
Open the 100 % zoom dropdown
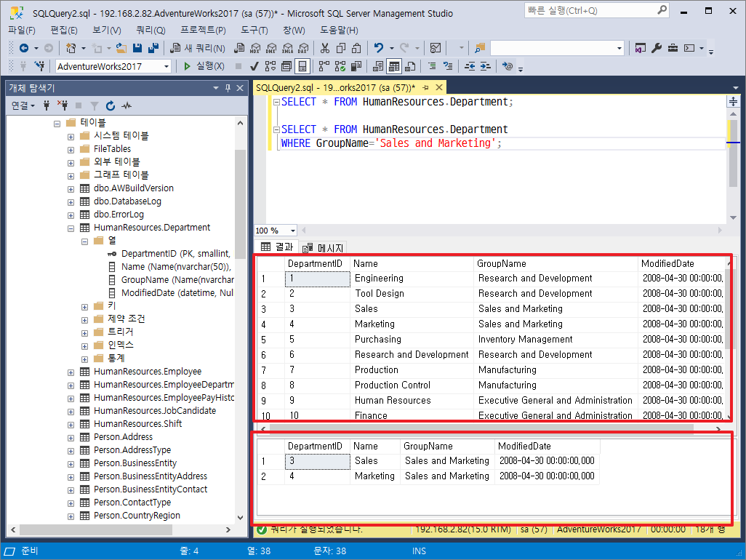292,231
